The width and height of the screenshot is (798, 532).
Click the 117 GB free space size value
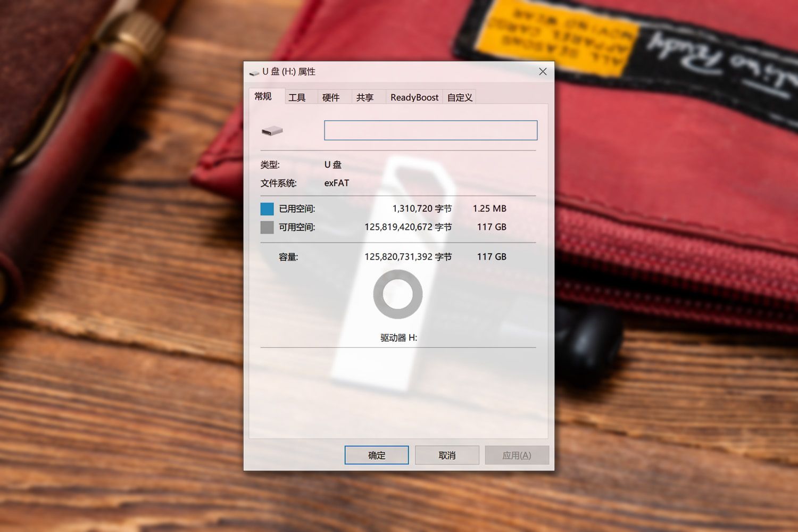pos(492,227)
